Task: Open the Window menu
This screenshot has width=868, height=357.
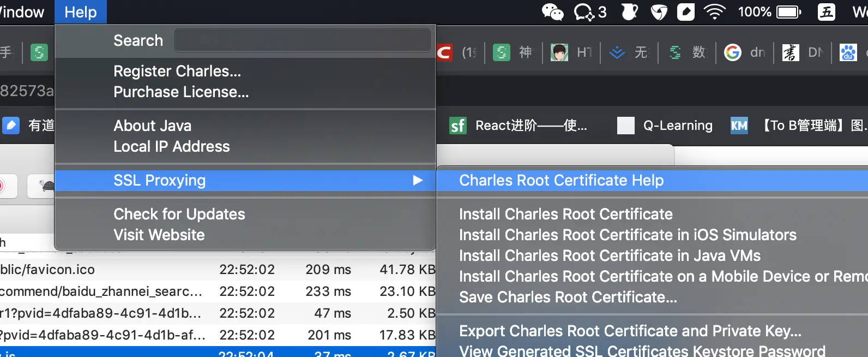Action: 22,12
